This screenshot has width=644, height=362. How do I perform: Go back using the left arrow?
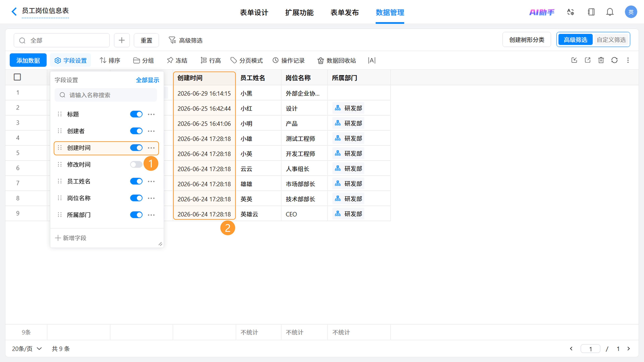click(x=14, y=11)
